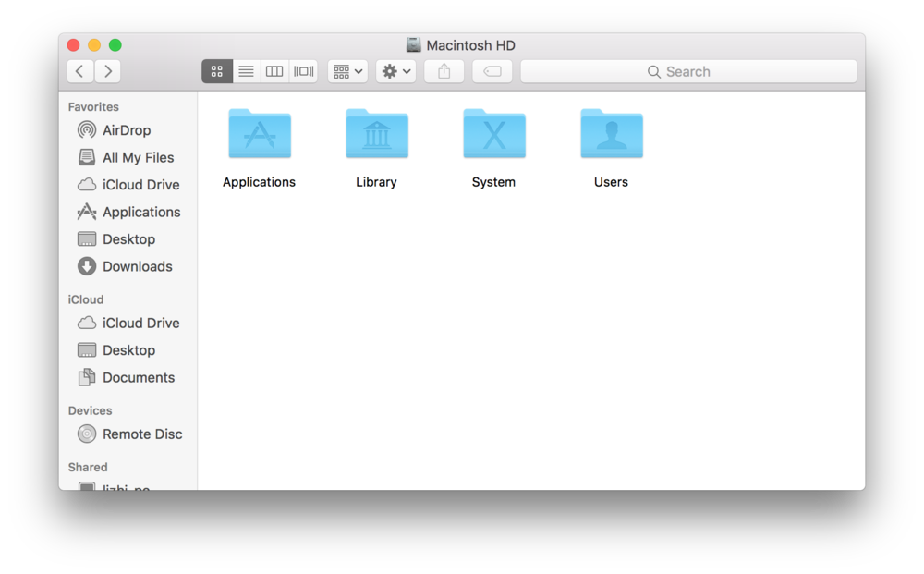Click the Applications folder name label
Image resolution: width=924 pixels, height=574 pixels.
[x=260, y=182]
